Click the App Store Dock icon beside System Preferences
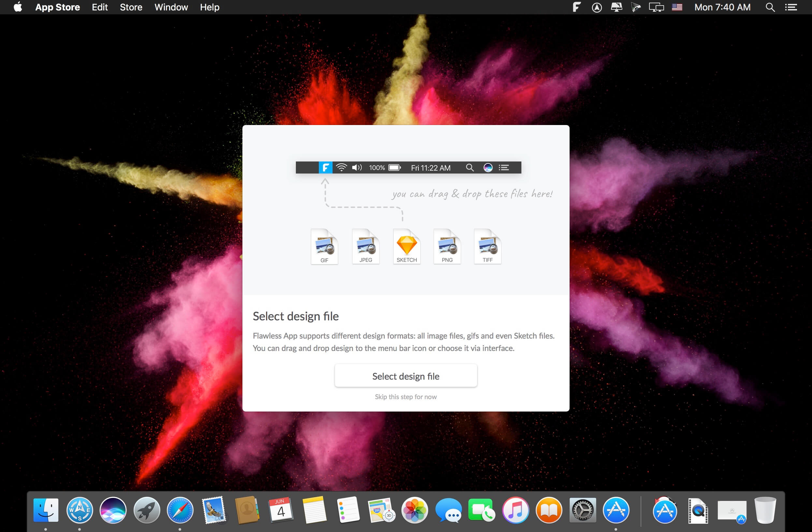This screenshot has width=812, height=532. click(x=616, y=510)
